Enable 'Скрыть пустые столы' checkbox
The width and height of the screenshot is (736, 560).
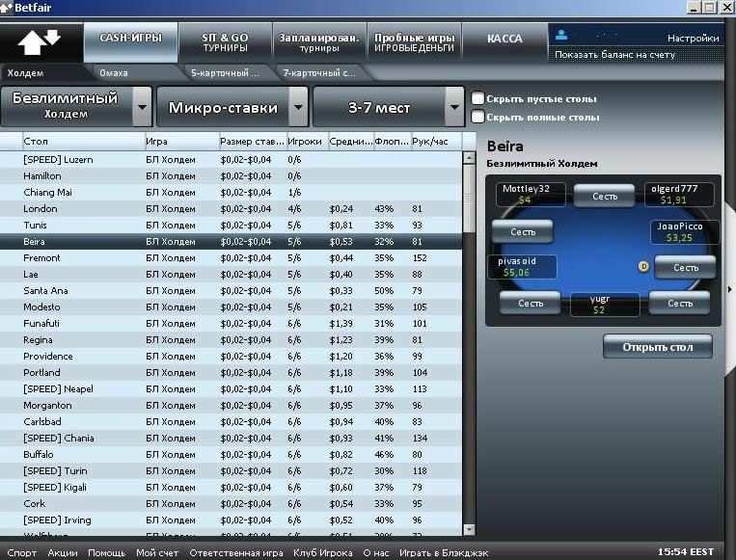[x=477, y=98]
